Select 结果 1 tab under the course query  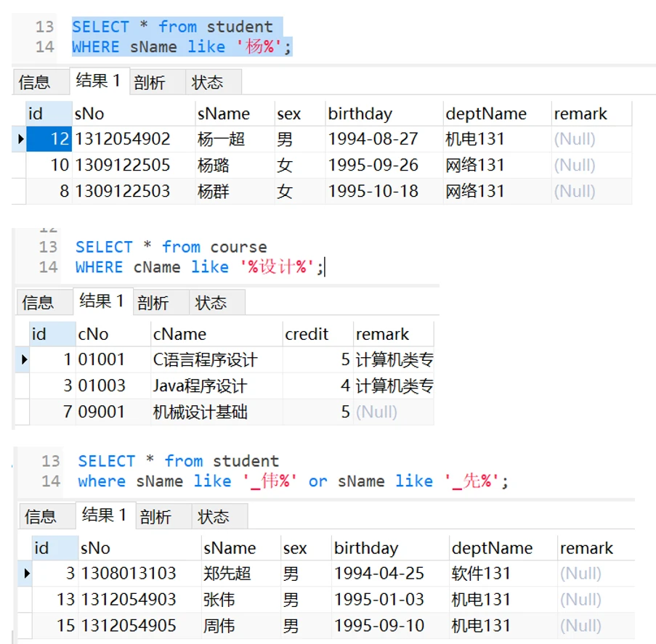(102, 301)
